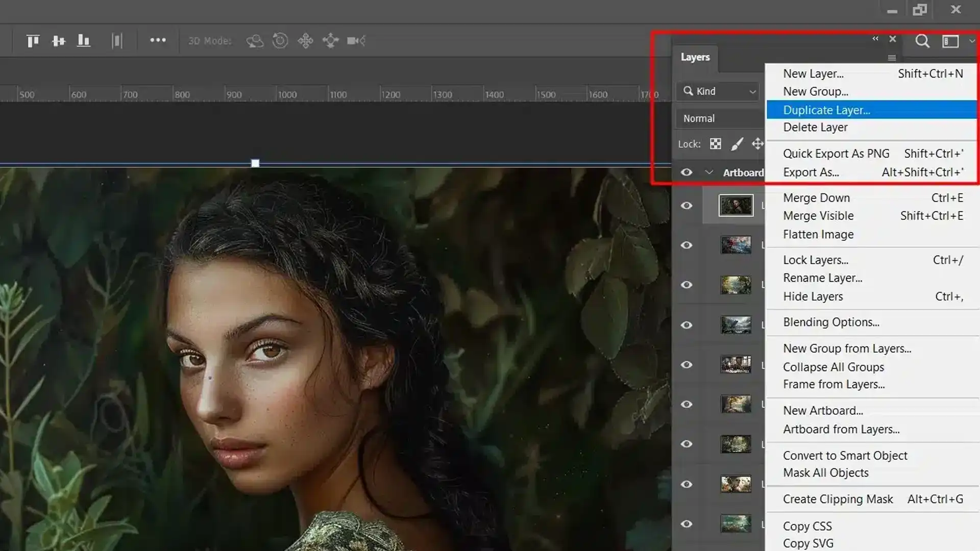This screenshot has width=980, height=551.
Task: Select the fifth layer thumbnail below Artboard
Action: pos(736,364)
